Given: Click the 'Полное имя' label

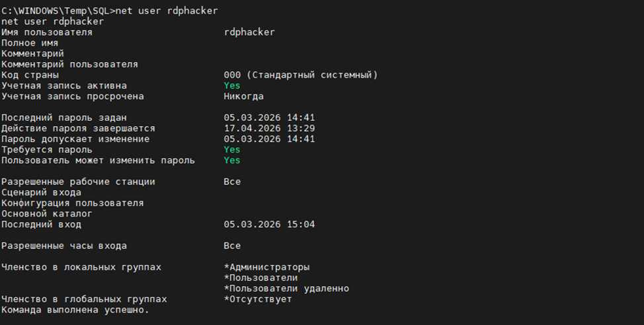Looking at the screenshot, I should click(30, 43).
